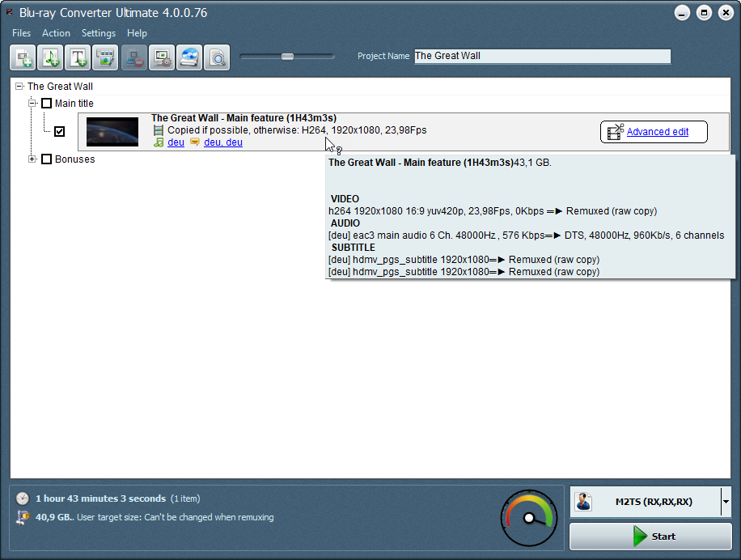Screen dimensions: 741x560
Task: Click the Blu-ray disc drive toolbar icon
Action: 189,57
